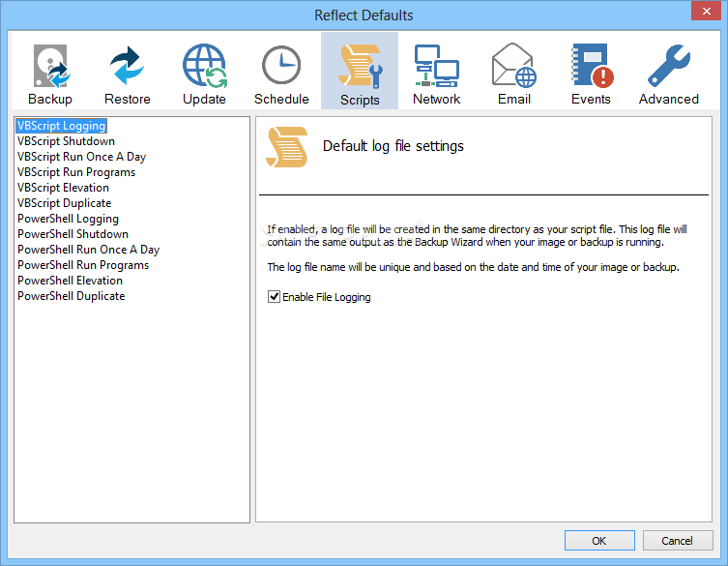The image size is (728, 566).
Task: Open the Update settings globe icon
Action: [x=204, y=72]
